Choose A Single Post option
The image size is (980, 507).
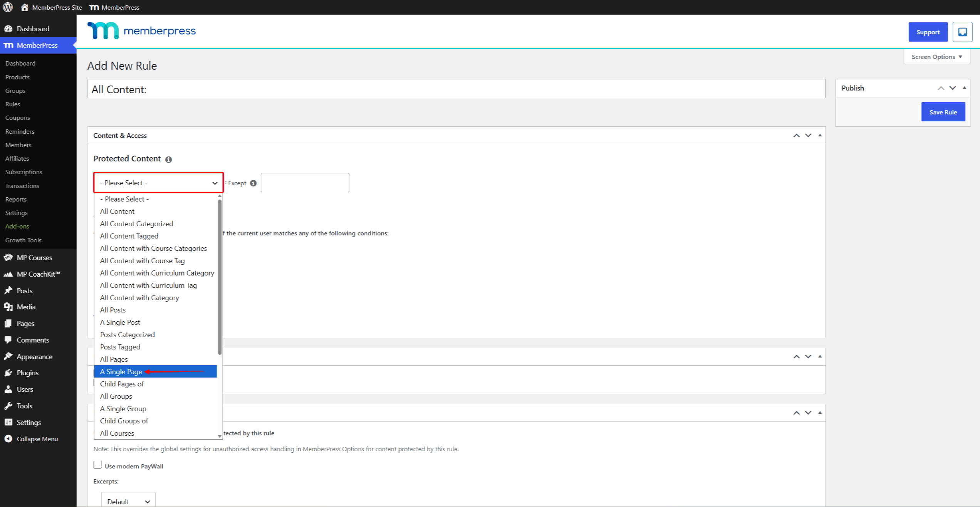click(156, 322)
